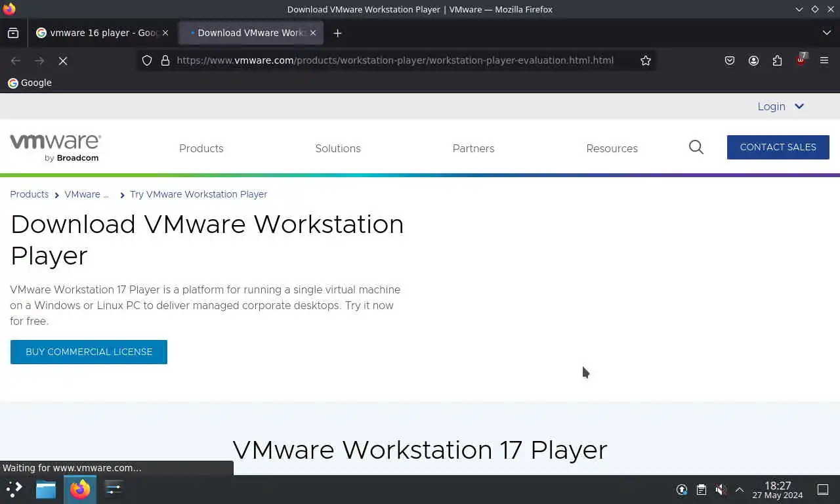
Task: Open the Extensions puzzle icon
Action: tap(777, 60)
